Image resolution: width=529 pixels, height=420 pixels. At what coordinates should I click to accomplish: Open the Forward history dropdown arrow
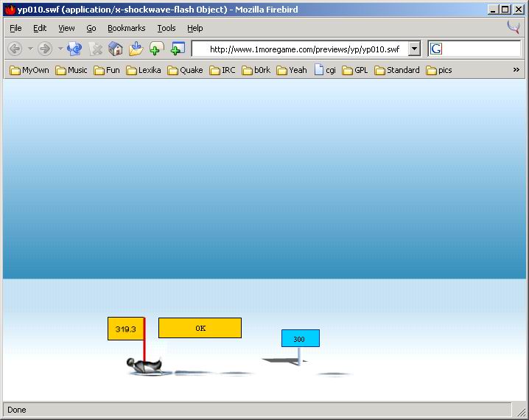(60, 49)
